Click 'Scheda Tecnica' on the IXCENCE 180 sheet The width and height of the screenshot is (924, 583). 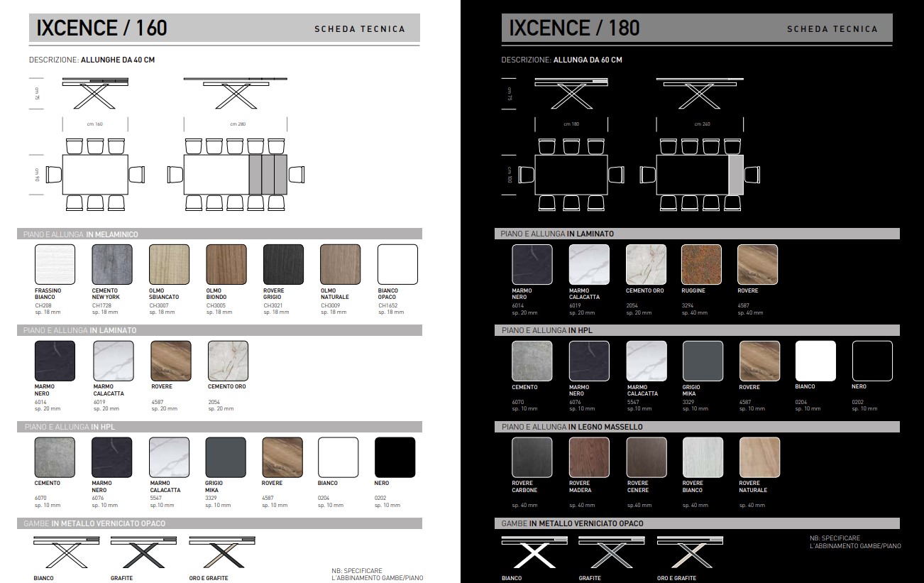coord(832,29)
